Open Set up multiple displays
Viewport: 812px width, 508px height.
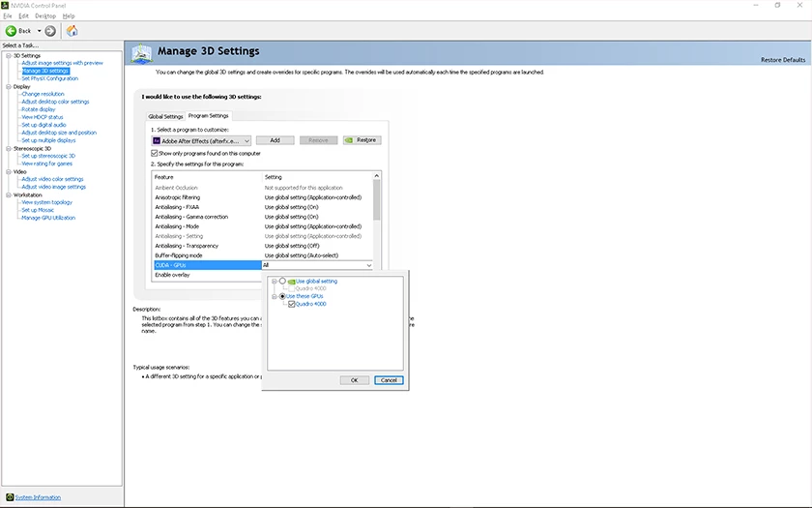pyautogui.click(x=48, y=140)
